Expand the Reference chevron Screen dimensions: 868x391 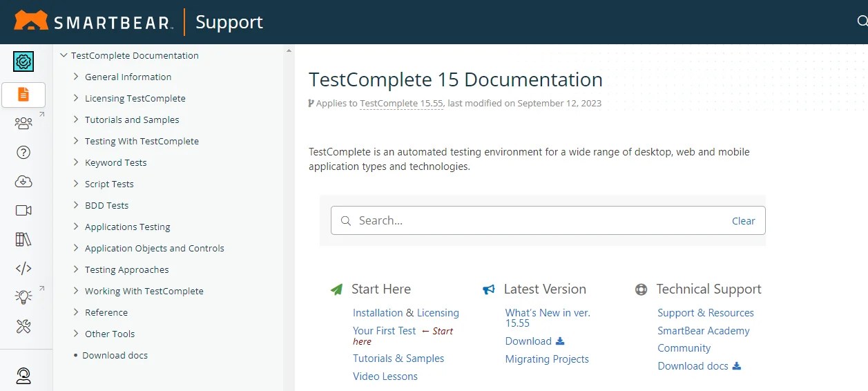pos(76,312)
